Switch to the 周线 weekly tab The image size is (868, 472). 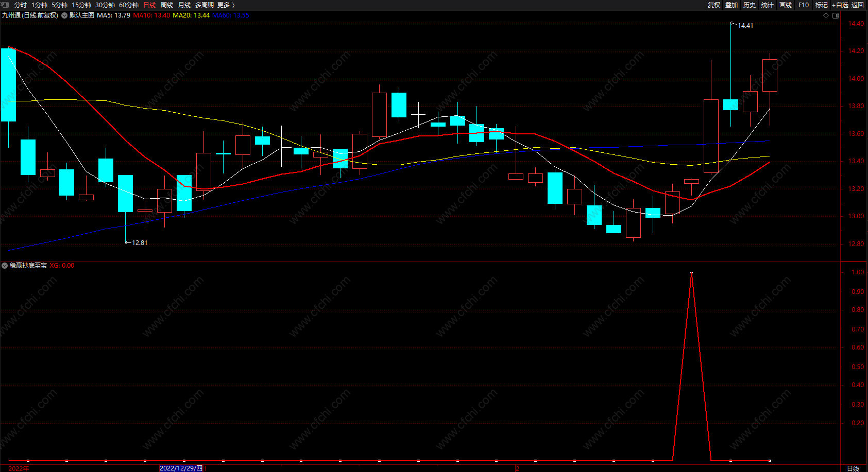[167, 5]
